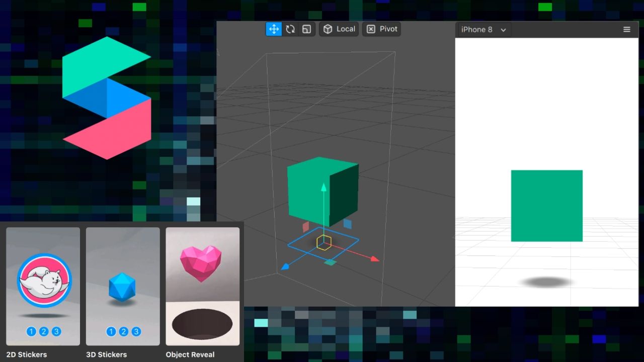Click step 3 badge on 3D Stickers

(136, 331)
